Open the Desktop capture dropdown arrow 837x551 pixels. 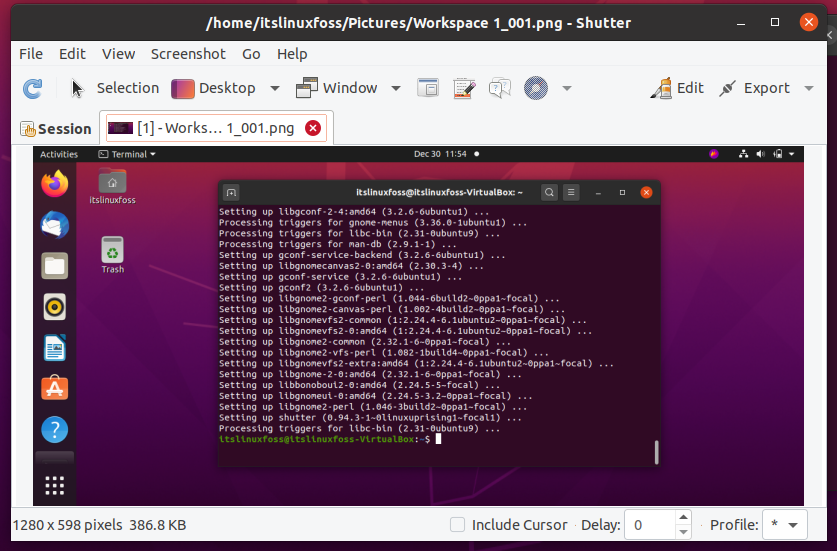[275, 88]
